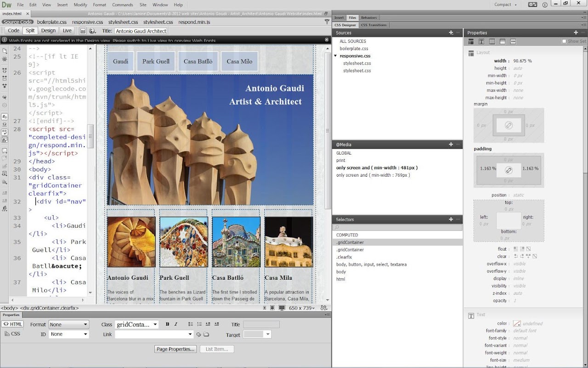Click the desktop size preview icon
This screenshot has width=588, height=368.
coord(282,308)
